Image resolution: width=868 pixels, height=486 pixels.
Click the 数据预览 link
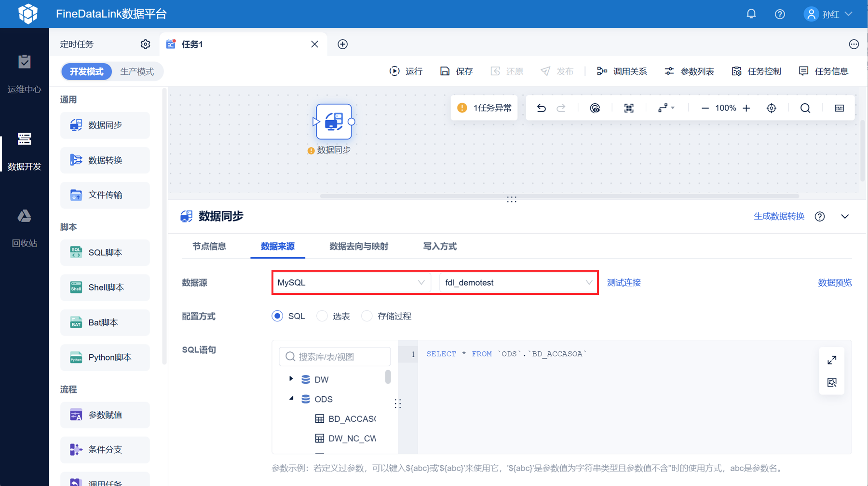coord(835,283)
